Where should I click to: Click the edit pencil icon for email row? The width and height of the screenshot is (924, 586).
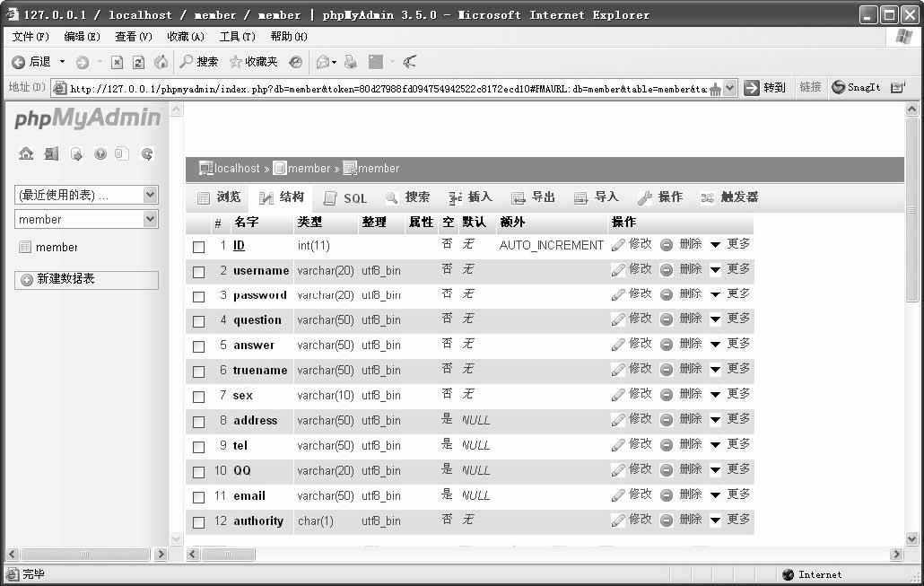click(617, 495)
